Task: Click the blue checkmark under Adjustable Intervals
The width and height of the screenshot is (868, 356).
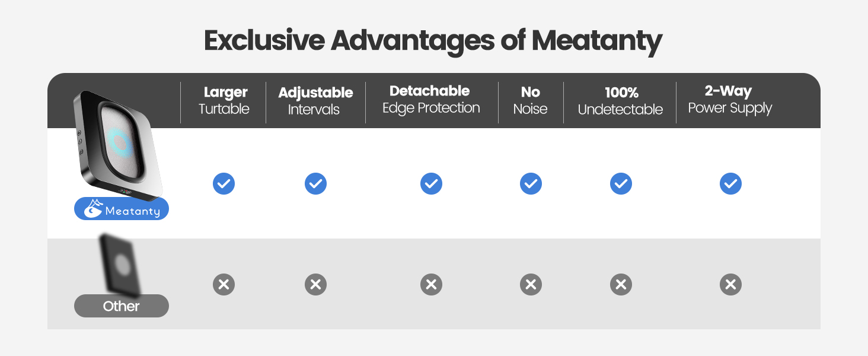Action: tap(315, 184)
